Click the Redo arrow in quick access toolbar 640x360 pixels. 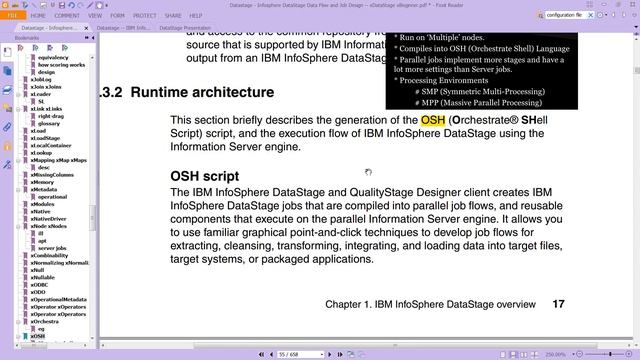tap(80, 5)
